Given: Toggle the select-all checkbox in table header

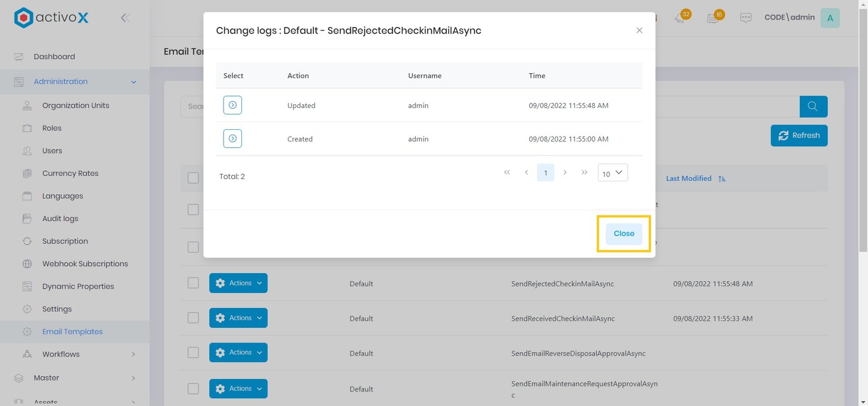Looking at the screenshot, I should [193, 178].
